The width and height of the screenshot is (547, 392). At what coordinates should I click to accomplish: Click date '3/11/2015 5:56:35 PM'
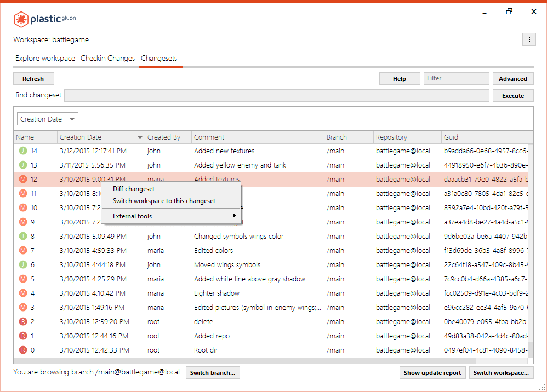[93, 165]
